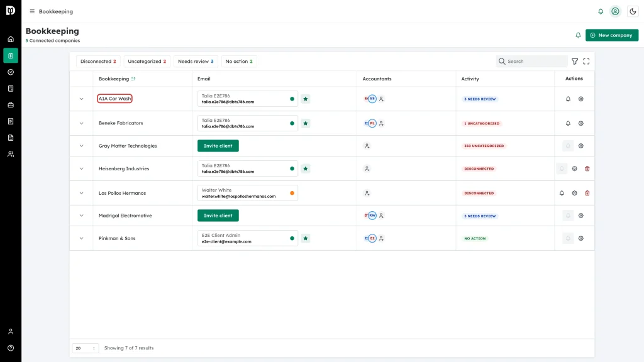
Task: Invite client for Gray Matter Technologies
Action: pyautogui.click(x=218, y=146)
